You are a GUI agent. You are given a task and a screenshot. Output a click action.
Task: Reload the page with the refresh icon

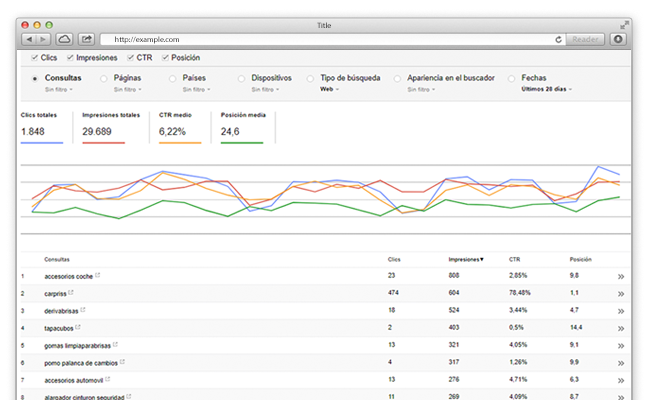[x=558, y=39]
